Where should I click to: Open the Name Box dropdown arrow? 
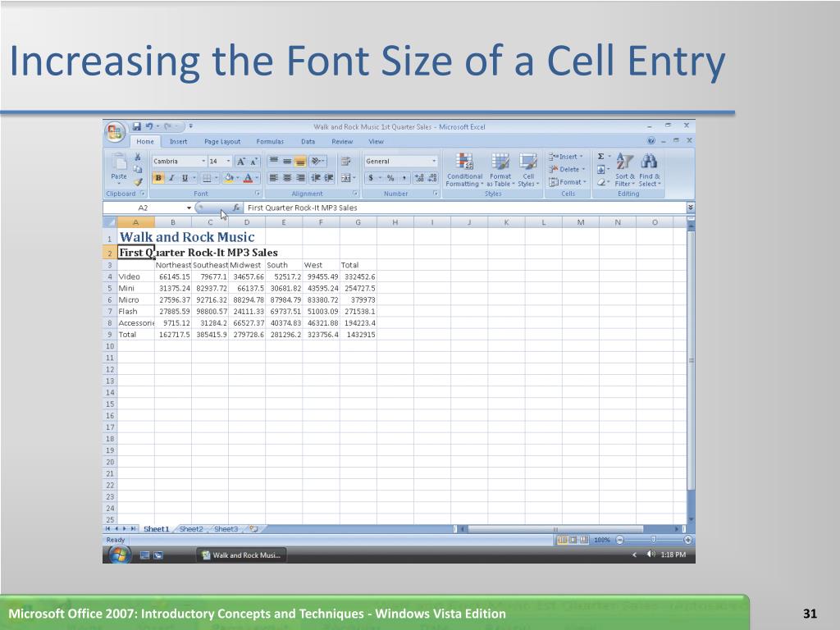(189, 208)
